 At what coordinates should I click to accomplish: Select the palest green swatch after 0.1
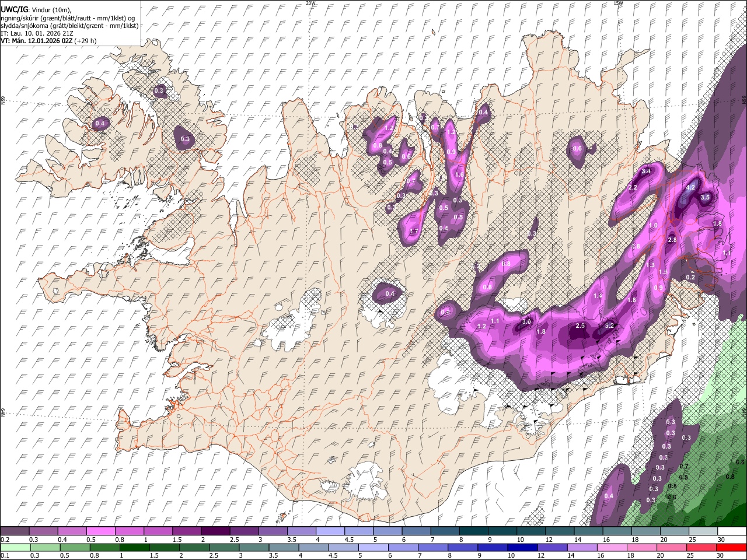(15, 548)
